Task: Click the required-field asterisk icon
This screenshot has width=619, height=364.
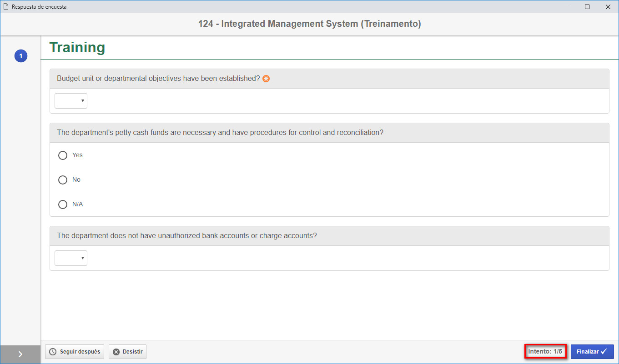Action: [x=266, y=79]
